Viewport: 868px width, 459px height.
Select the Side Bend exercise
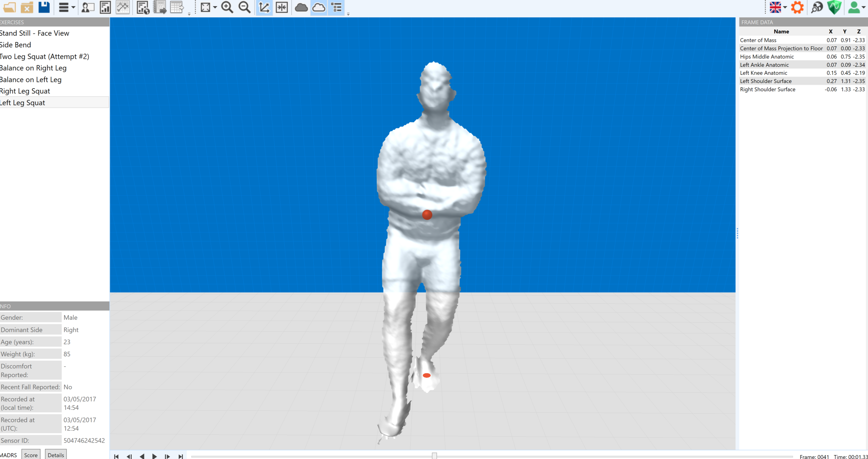(x=16, y=45)
